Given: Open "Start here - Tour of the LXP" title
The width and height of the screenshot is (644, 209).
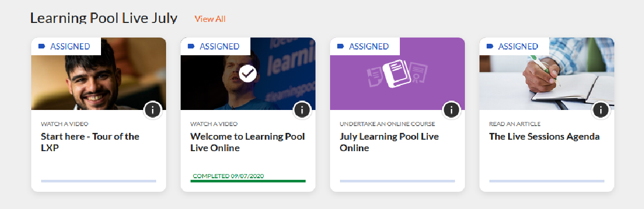Looking at the screenshot, I should pyautogui.click(x=90, y=142).
